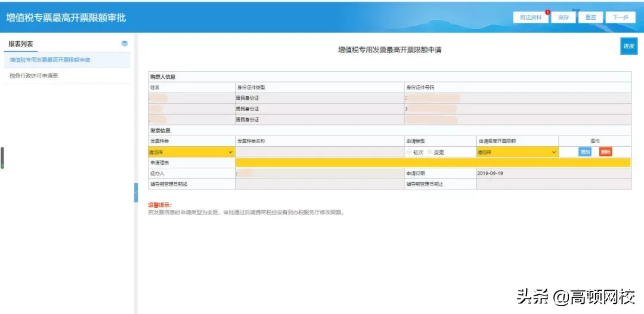The height and width of the screenshot is (314, 644).
Task: Select the 变更 radio button
Action: point(429,152)
